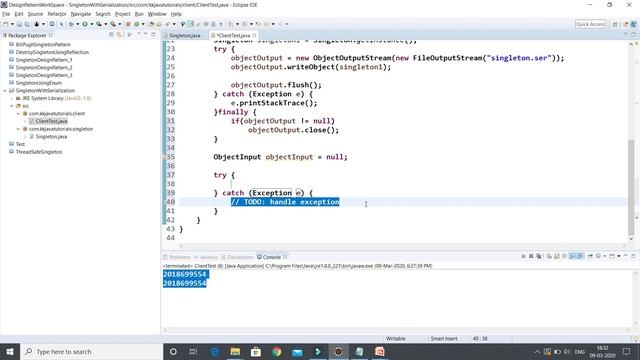Click Remove All Terminated Launches icon
The width and height of the screenshot is (640, 360).
click(x=539, y=256)
